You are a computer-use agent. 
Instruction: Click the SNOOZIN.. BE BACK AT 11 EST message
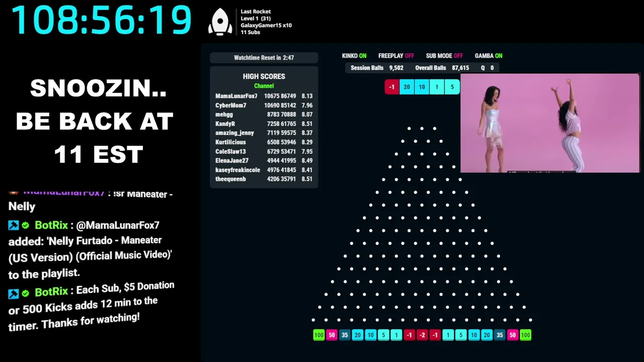pyautogui.click(x=95, y=121)
